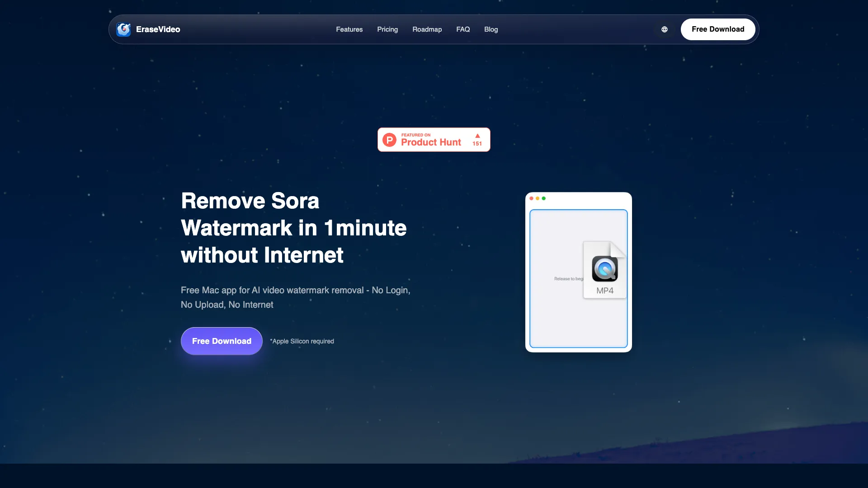Navigate to the FAQ section
This screenshot has height=488, width=868.
click(463, 29)
